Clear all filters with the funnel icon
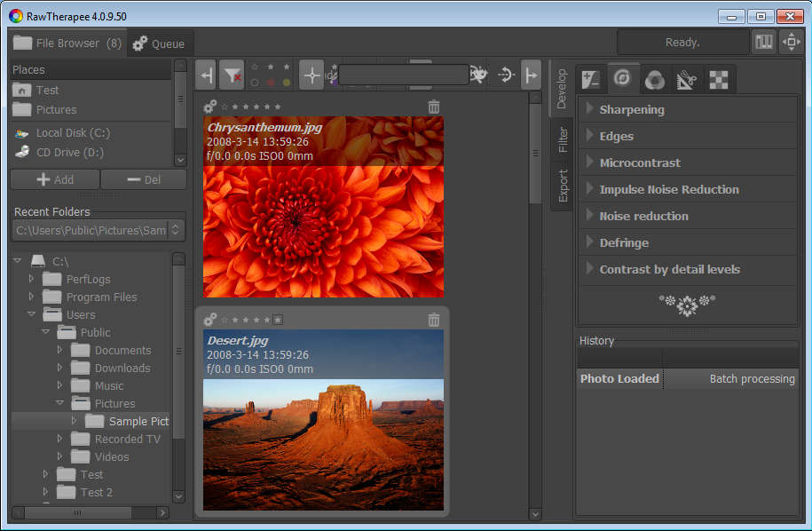 (232, 75)
